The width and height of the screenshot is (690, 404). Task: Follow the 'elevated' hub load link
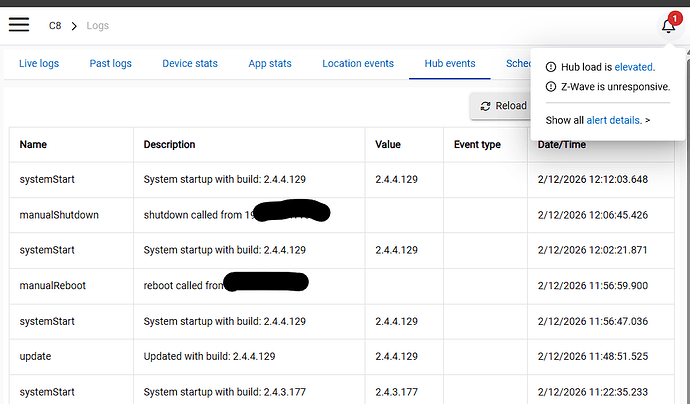pyautogui.click(x=634, y=67)
